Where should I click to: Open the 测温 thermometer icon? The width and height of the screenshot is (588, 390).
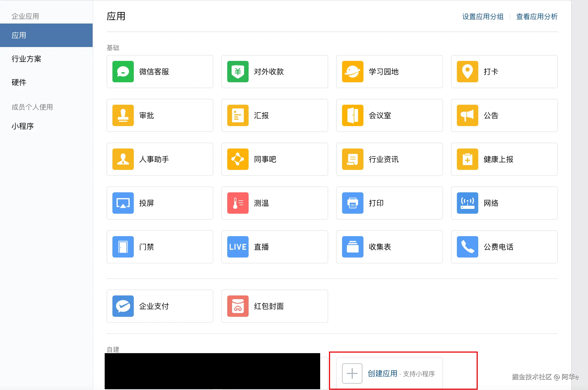point(238,203)
